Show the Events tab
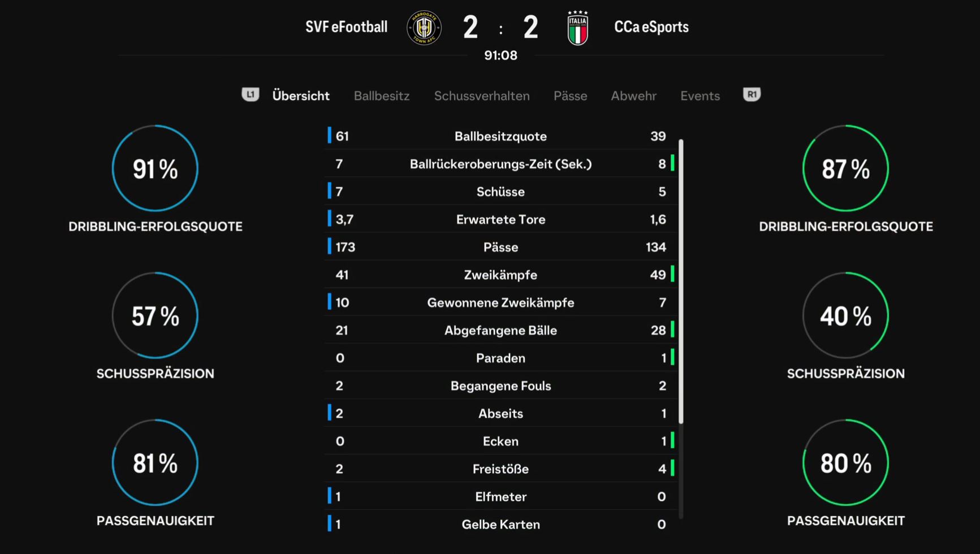 [x=700, y=96]
